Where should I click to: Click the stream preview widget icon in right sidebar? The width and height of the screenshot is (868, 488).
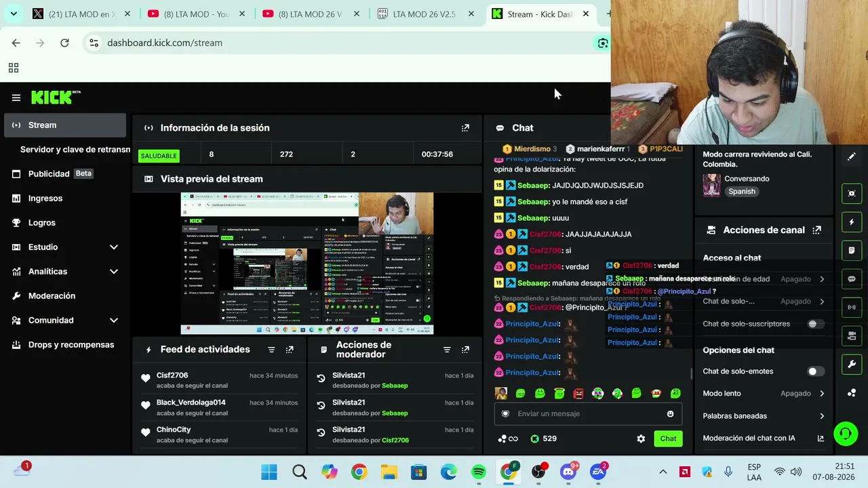pos(852,193)
